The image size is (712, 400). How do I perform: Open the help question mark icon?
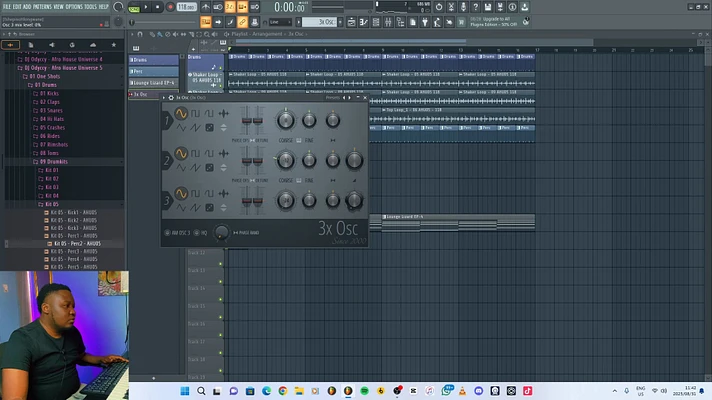point(475,7)
